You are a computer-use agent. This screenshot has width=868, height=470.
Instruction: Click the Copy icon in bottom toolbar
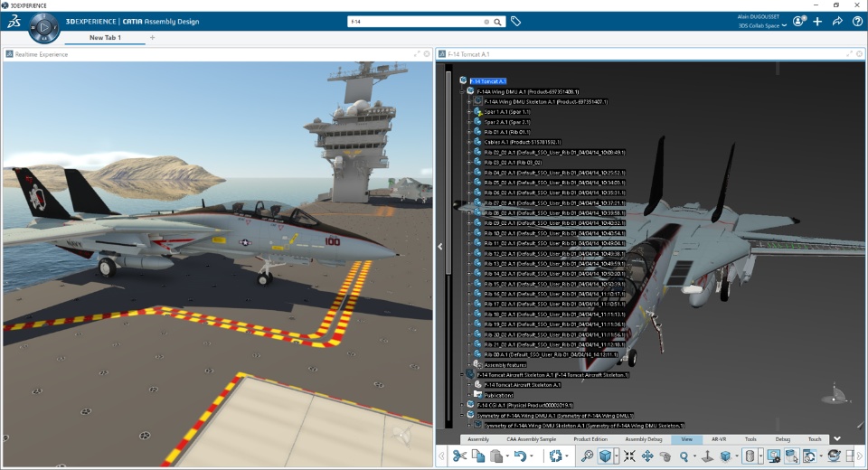click(x=478, y=456)
